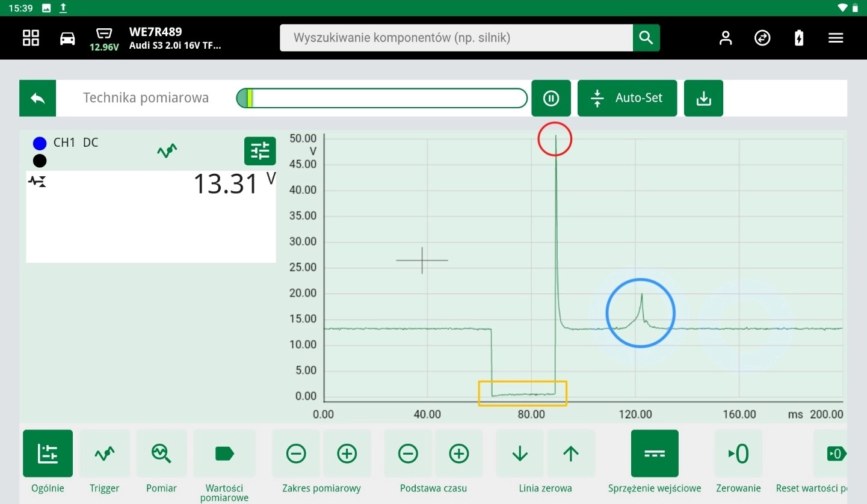Screen dimensions: 867x504
Task: Increase Zakres pomiarowy with plus
Action: [347, 453]
